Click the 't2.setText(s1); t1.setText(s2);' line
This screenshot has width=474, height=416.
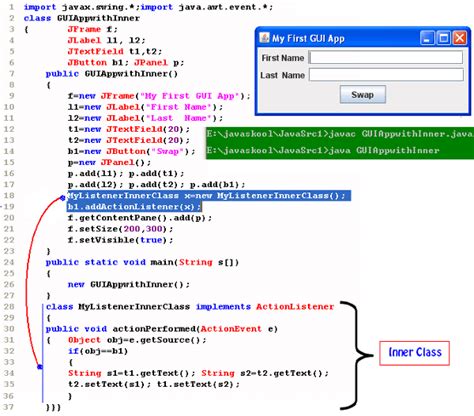pos(154,384)
